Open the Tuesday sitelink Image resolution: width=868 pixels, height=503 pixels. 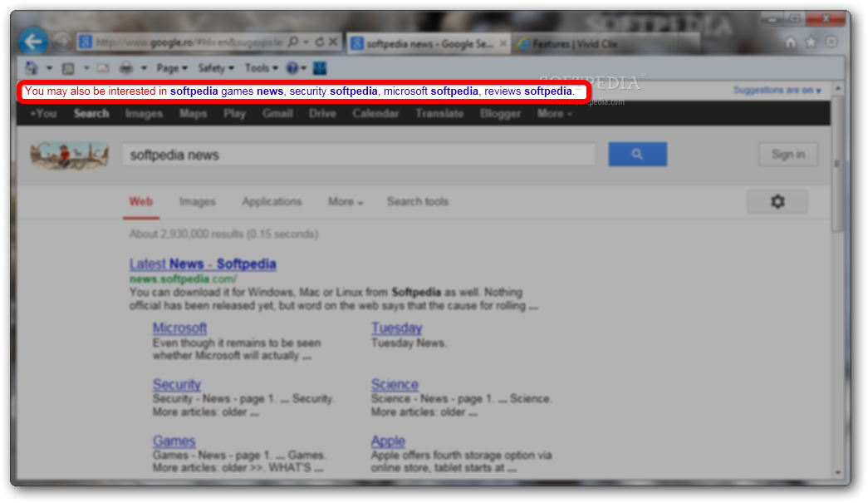click(x=396, y=328)
